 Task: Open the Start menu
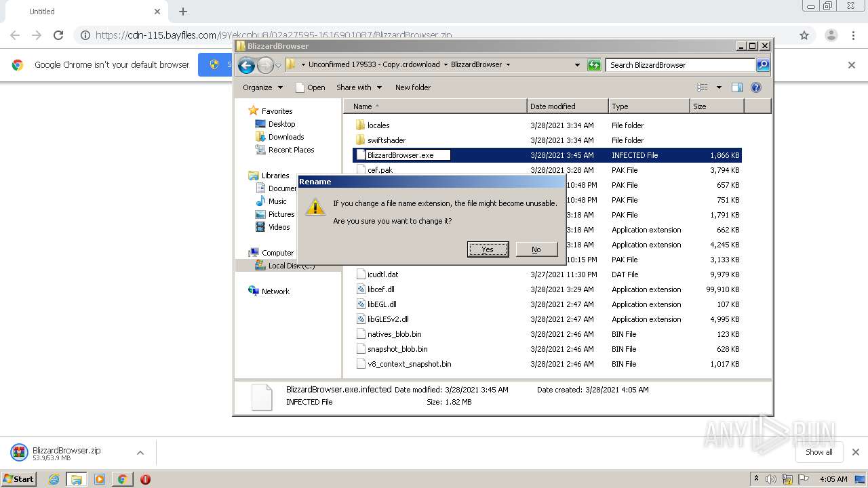click(x=19, y=479)
